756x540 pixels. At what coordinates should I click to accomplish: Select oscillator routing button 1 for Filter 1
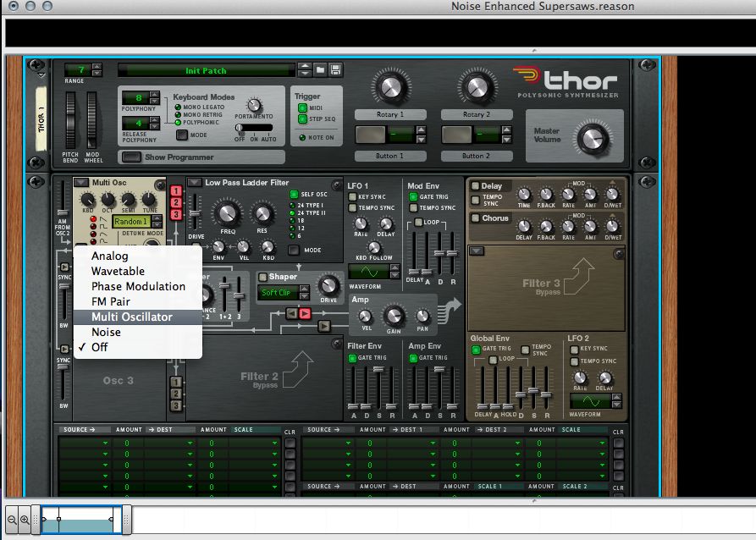pyautogui.click(x=176, y=191)
